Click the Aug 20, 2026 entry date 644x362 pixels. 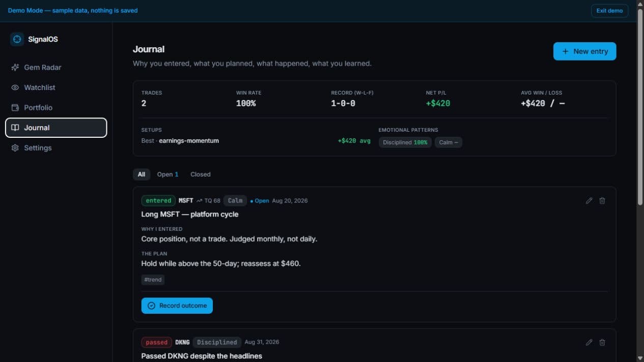pyautogui.click(x=290, y=201)
